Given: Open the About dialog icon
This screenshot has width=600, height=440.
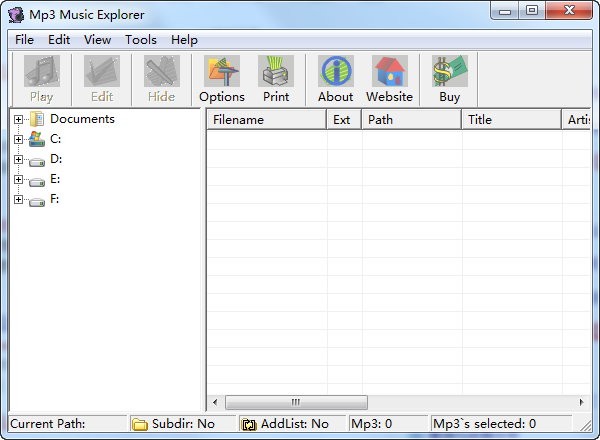Looking at the screenshot, I should click(x=335, y=72).
